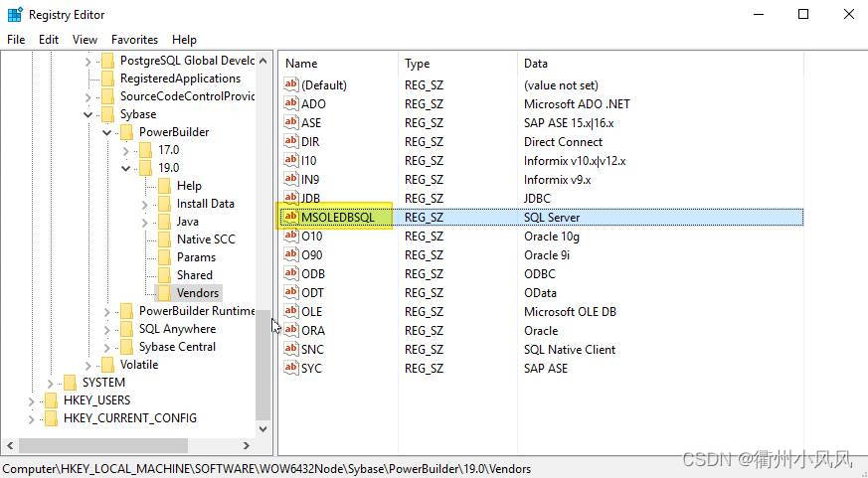The height and width of the screenshot is (478, 868).
Task: Click the string icon of the JDB value
Action: click(290, 198)
